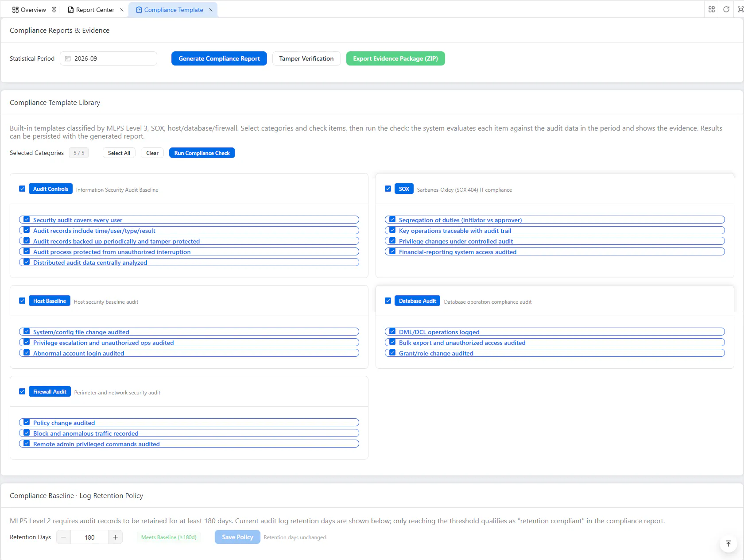The width and height of the screenshot is (744, 560).
Task: Uncheck the Database Audit category checkbox
Action: (388, 301)
